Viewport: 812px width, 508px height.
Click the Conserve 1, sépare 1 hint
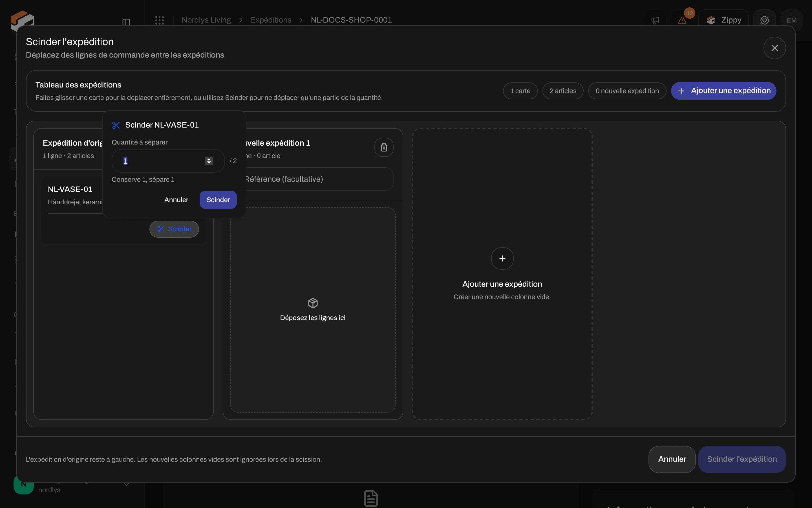pyautogui.click(x=143, y=179)
